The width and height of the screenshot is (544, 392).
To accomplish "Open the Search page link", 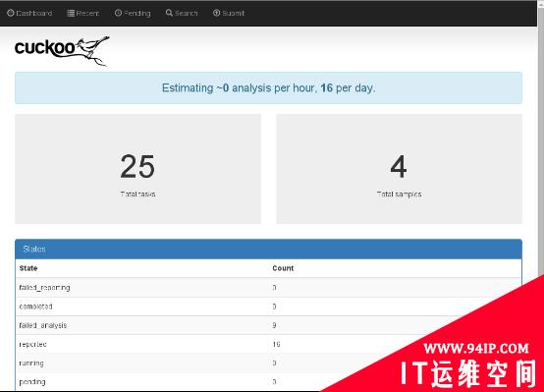I will point(182,13).
